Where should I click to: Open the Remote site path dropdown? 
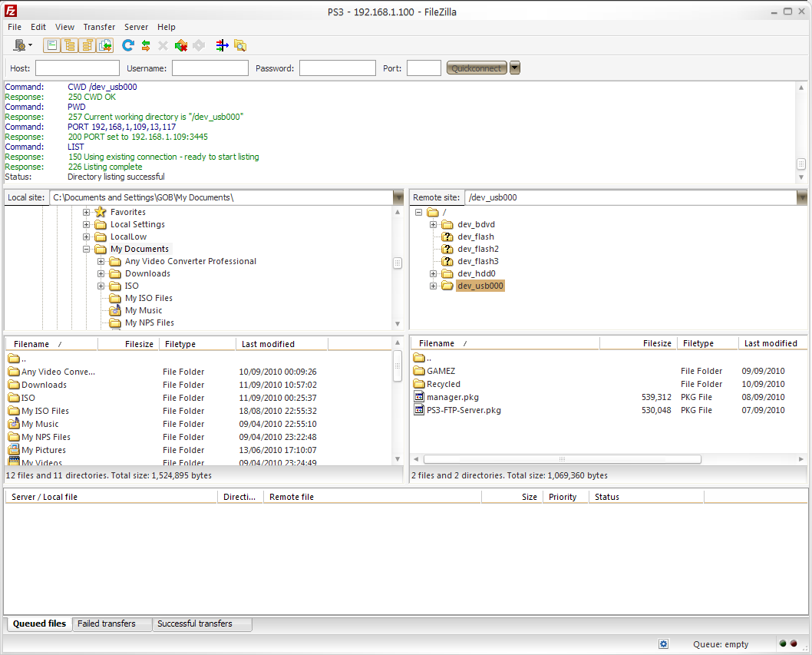[802, 197]
